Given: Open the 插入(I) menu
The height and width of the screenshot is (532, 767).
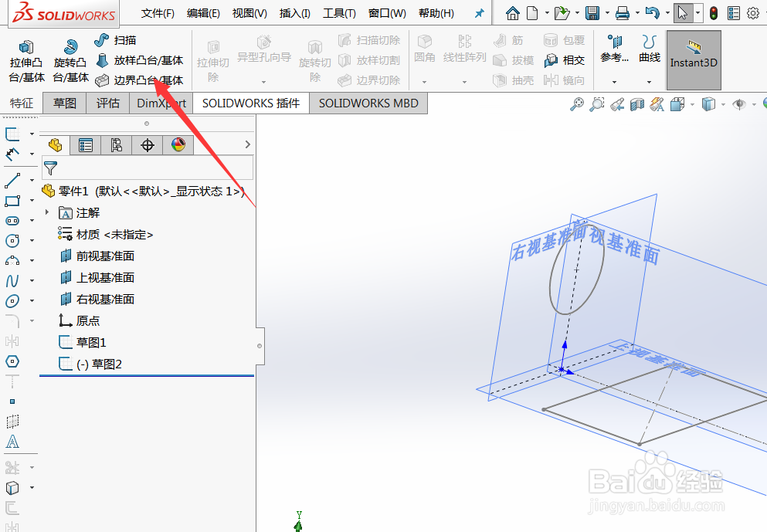Looking at the screenshot, I should coord(294,13).
